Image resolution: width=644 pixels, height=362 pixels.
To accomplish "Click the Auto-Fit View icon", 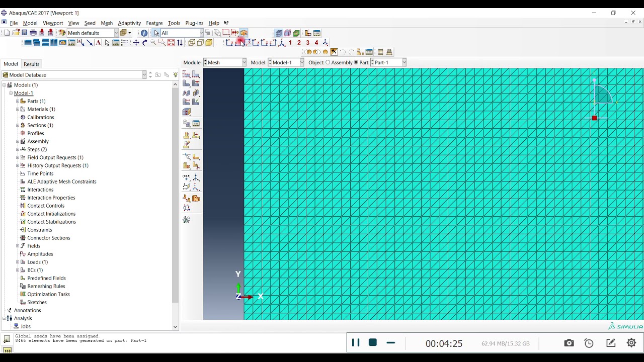I will click(x=171, y=43).
